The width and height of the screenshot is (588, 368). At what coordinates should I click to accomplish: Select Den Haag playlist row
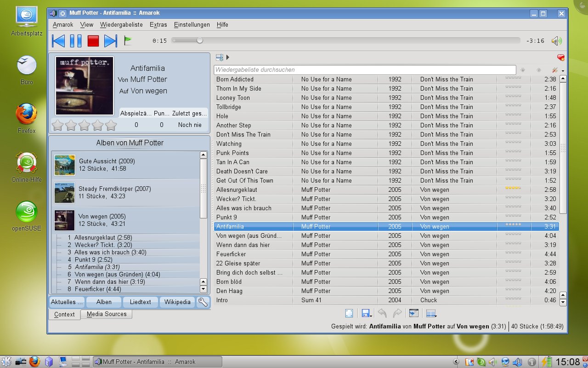(x=386, y=291)
